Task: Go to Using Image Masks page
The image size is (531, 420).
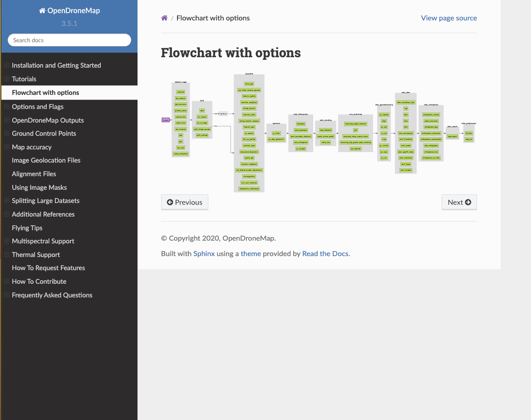Action: pos(39,188)
